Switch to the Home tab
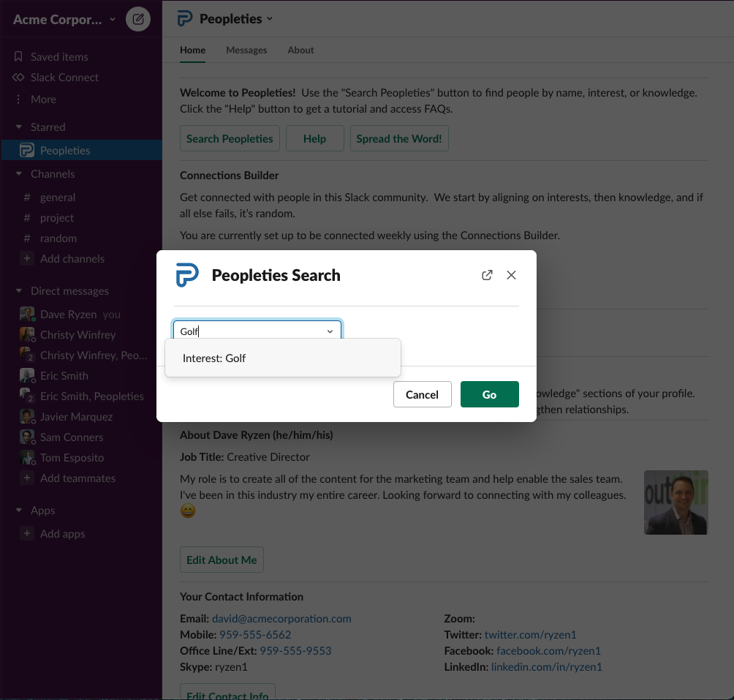This screenshot has height=700, width=734. coord(192,50)
